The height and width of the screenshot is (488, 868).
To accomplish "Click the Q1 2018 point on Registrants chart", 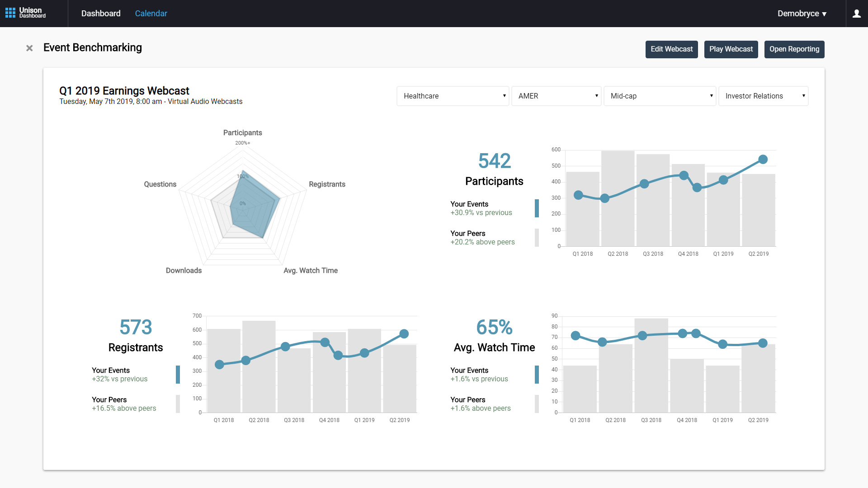I will click(219, 365).
